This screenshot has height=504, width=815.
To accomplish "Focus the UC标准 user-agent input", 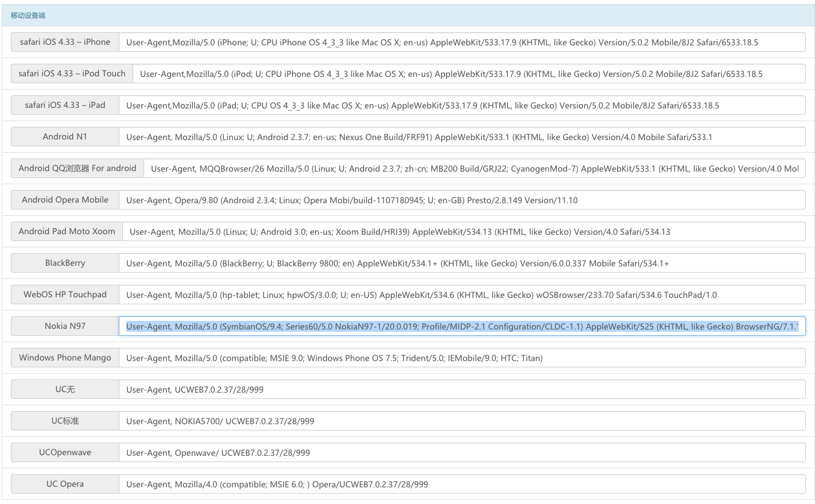I will (461, 421).
